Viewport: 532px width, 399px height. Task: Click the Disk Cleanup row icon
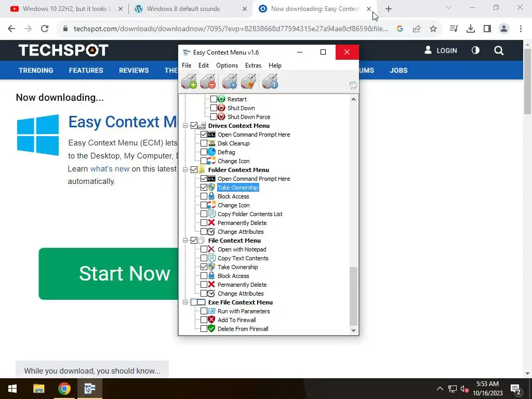212,143
